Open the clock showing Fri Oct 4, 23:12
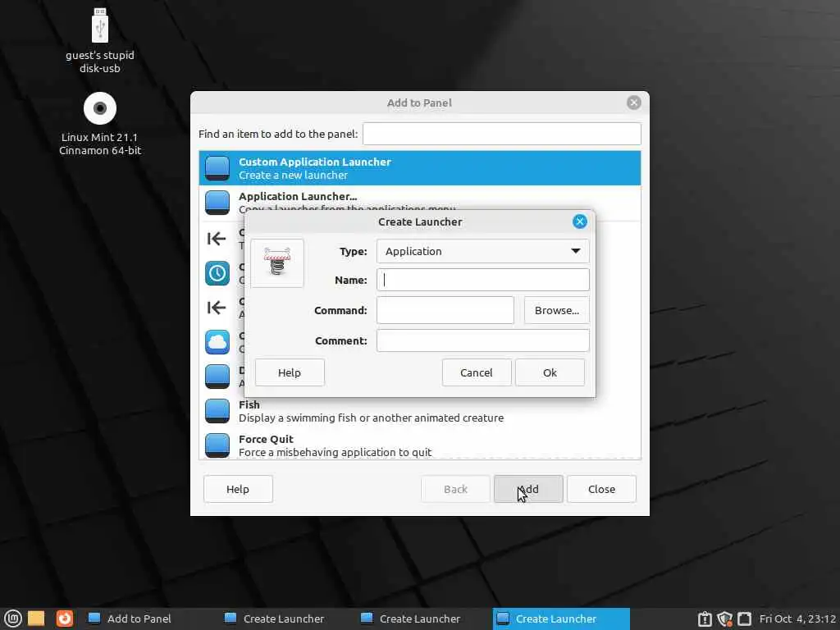This screenshot has height=630, width=840. (x=797, y=619)
